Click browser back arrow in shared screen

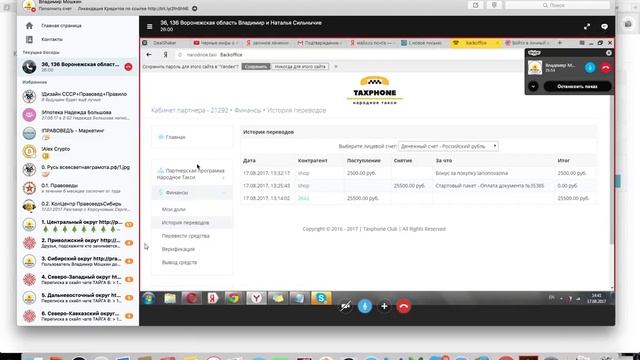click(x=149, y=55)
